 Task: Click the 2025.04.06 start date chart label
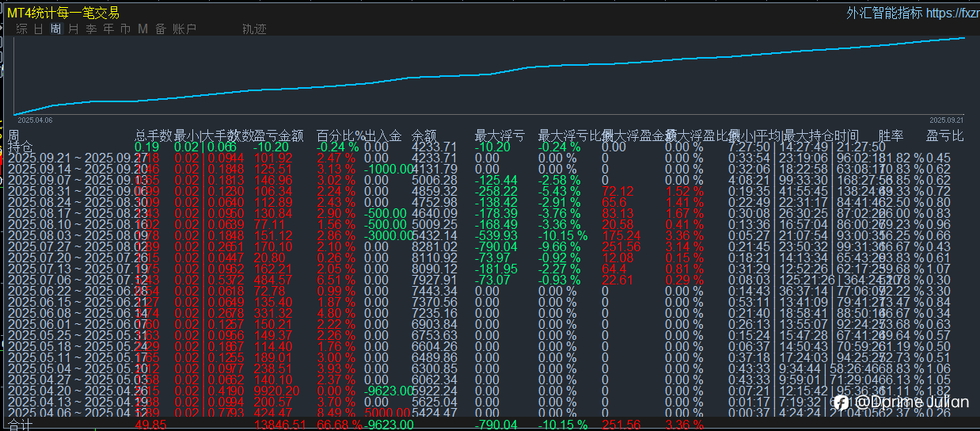pyautogui.click(x=35, y=120)
